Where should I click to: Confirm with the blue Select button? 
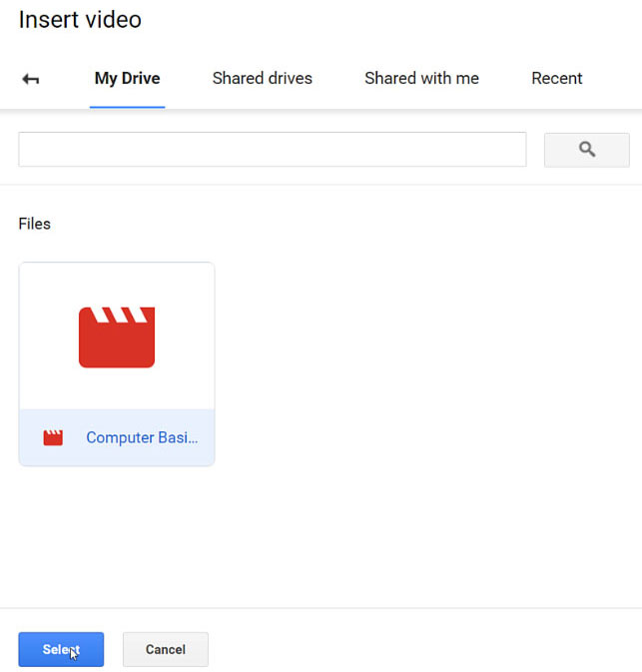(61, 649)
